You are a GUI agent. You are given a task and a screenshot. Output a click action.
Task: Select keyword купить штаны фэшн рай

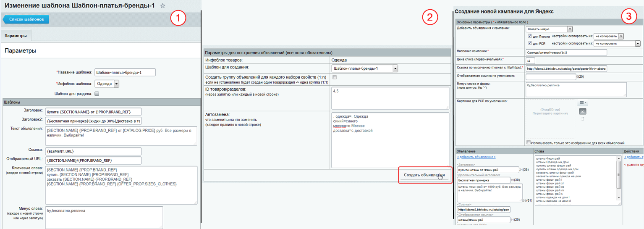(554, 166)
